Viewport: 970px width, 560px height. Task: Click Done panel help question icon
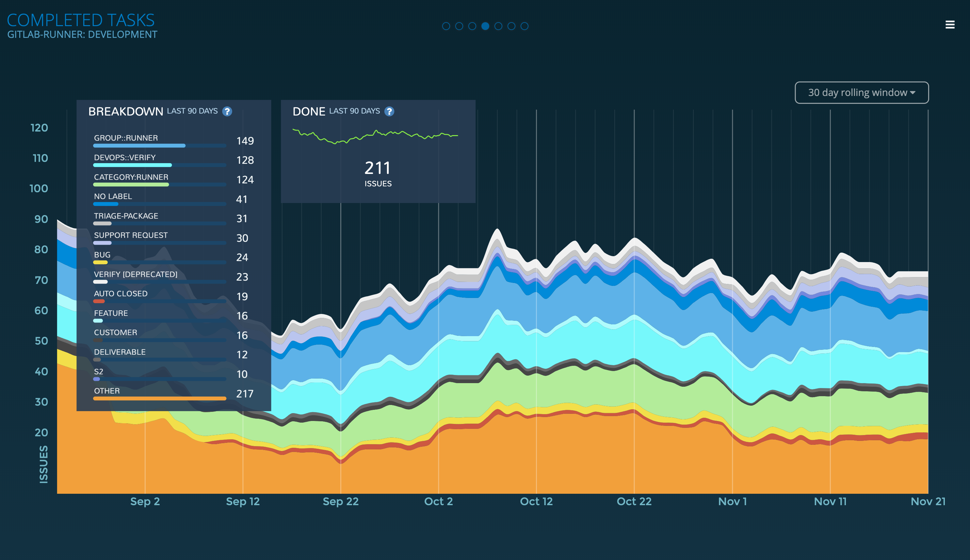click(x=389, y=112)
